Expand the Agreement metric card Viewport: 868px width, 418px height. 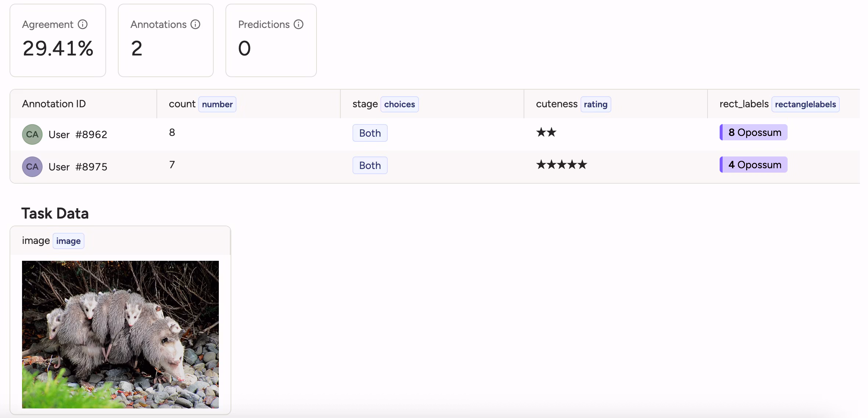coord(58,40)
